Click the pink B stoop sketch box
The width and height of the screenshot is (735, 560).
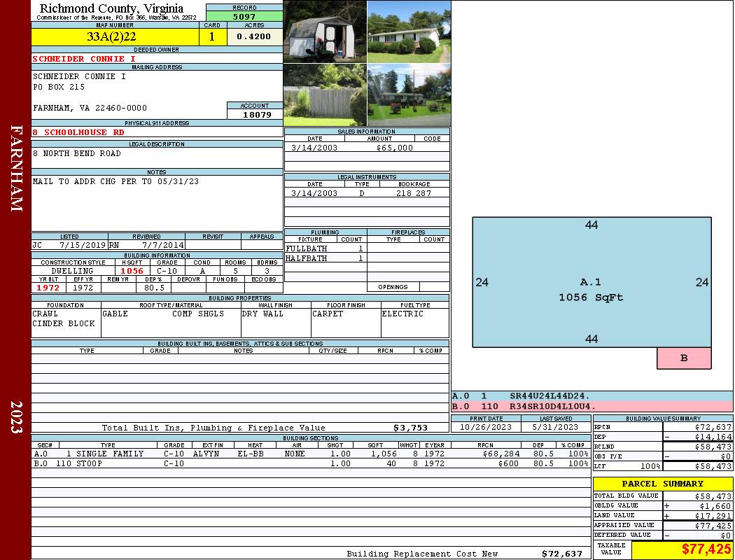684,358
